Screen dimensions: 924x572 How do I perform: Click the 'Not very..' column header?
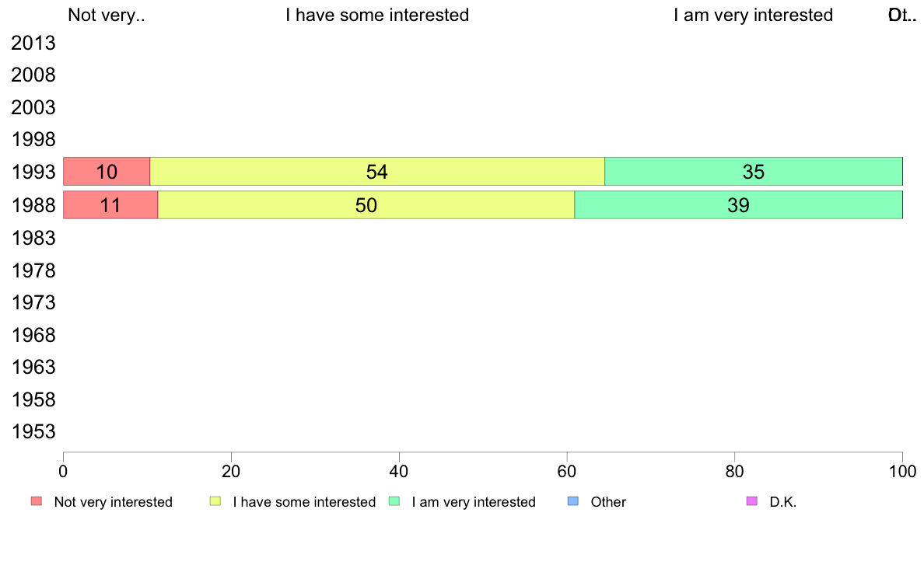[x=106, y=15]
